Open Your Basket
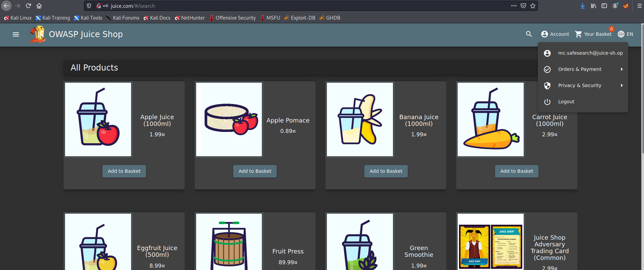 [x=593, y=34]
